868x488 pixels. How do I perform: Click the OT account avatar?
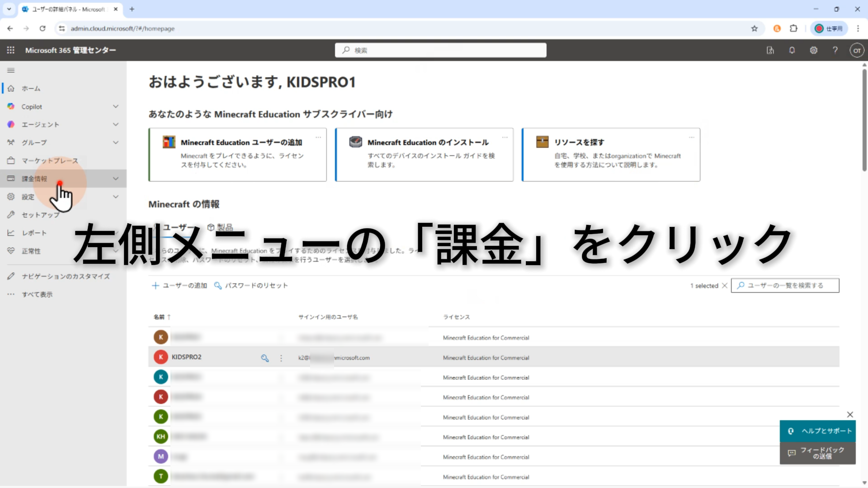tap(857, 50)
